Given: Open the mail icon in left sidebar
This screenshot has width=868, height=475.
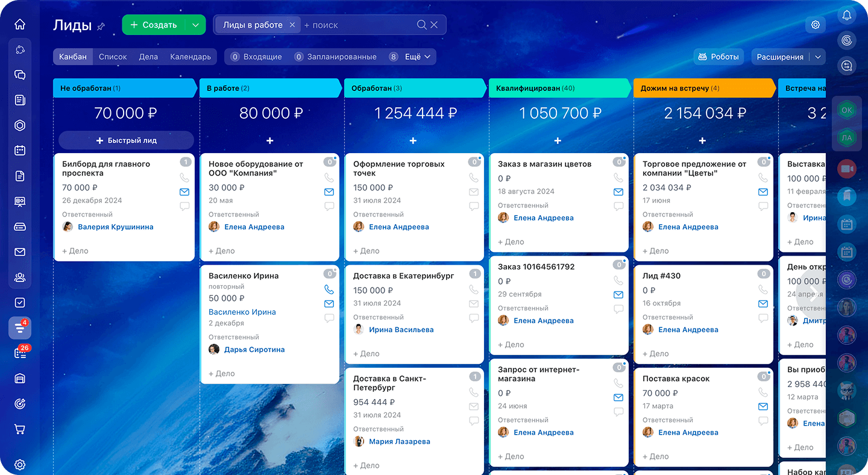Looking at the screenshot, I should click(20, 252).
